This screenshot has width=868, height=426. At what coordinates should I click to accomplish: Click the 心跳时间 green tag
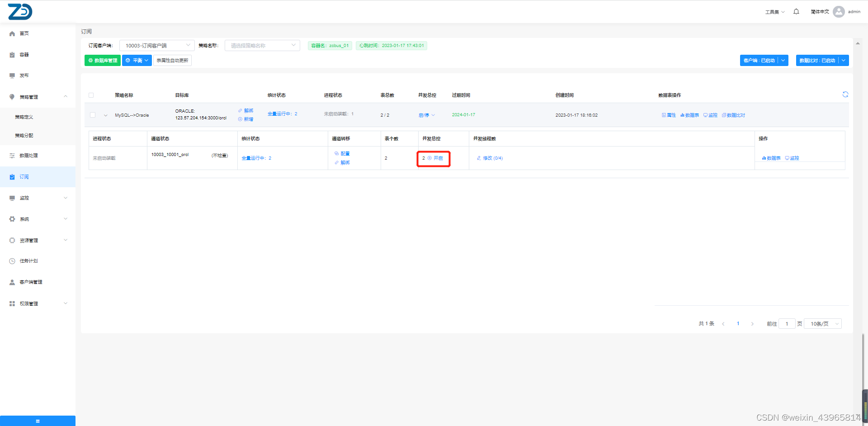tap(392, 46)
